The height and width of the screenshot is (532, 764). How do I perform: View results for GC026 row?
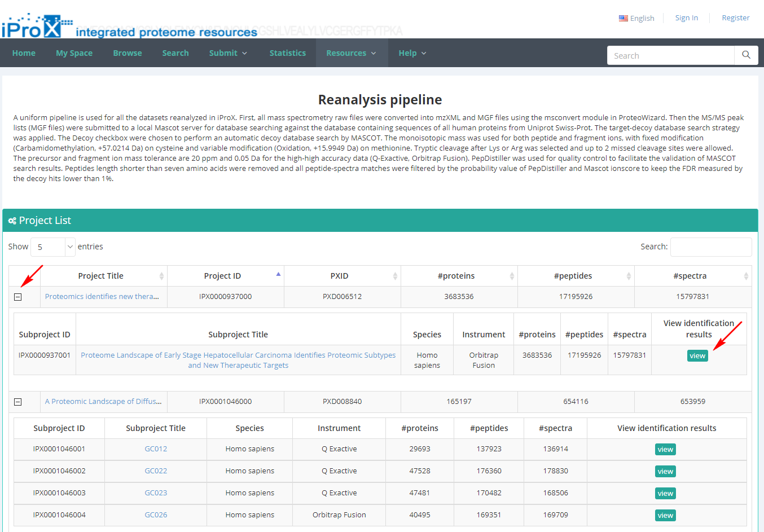click(x=665, y=516)
